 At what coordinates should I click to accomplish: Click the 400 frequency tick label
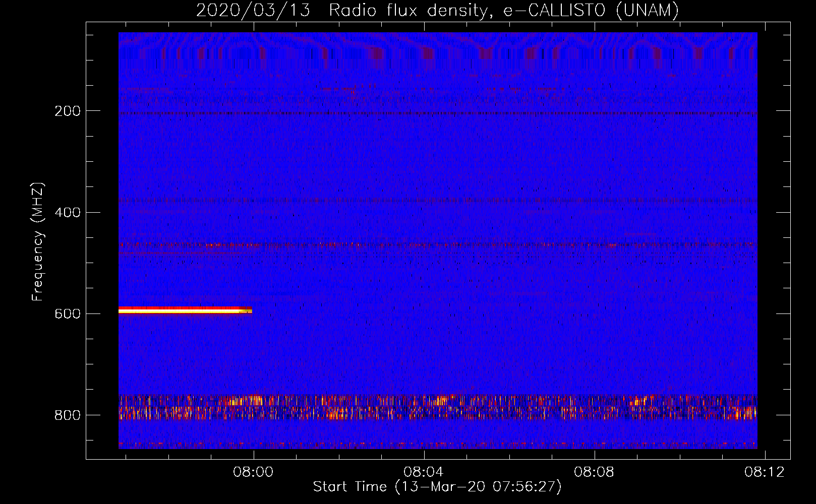coord(67,212)
